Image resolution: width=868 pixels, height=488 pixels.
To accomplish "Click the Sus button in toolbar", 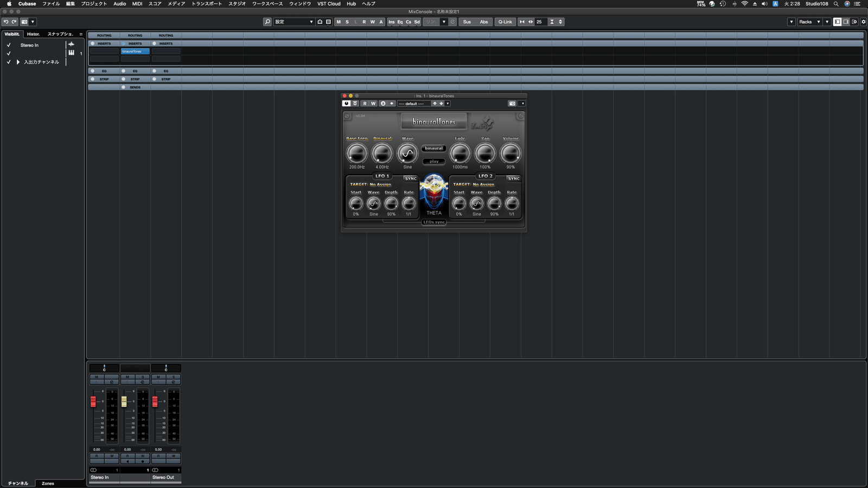I will (x=467, y=22).
